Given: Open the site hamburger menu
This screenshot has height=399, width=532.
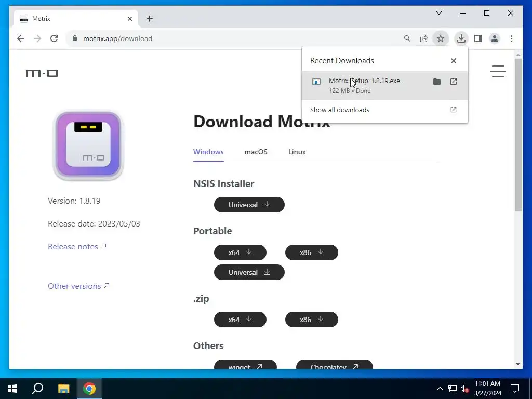Looking at the screenshot, I should tap(498, 71).
